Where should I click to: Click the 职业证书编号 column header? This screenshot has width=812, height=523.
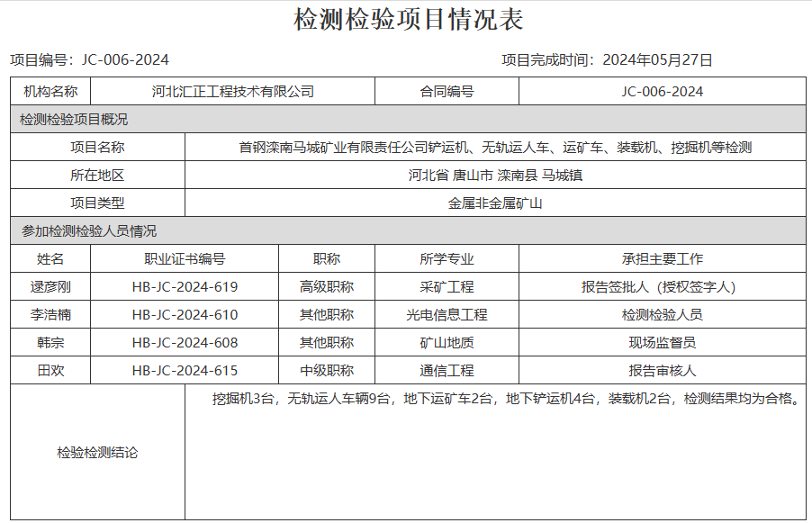[x=185, y=259]
